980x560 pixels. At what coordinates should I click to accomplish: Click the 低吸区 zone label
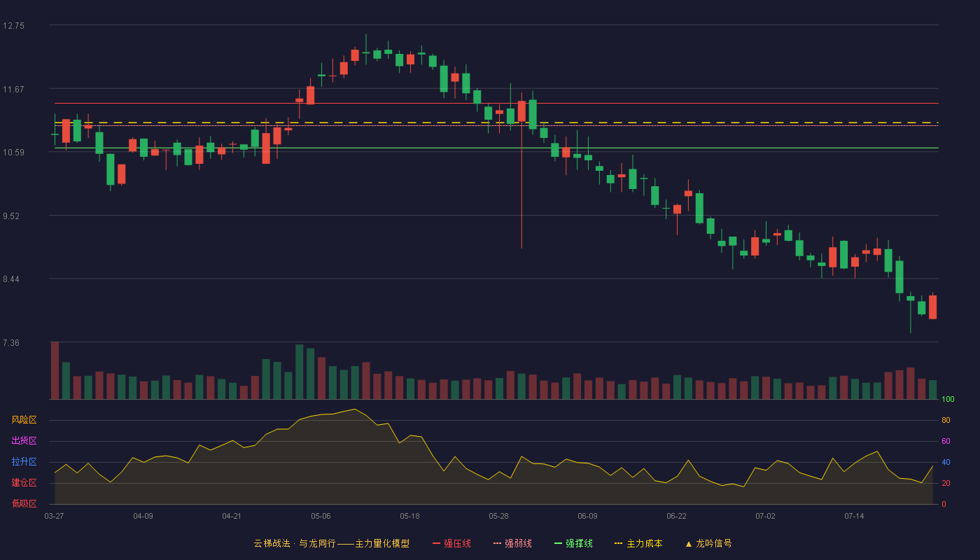coord(24,503)
